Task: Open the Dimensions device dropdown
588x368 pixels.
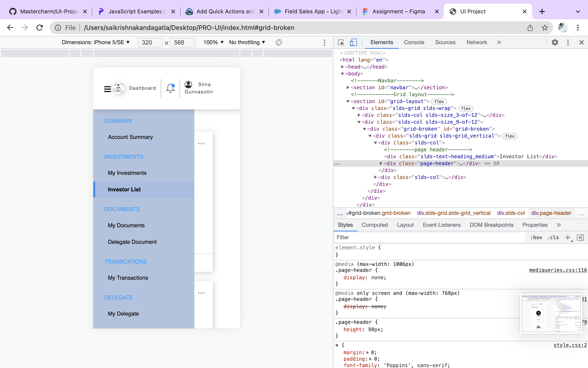Action: point(96,42)
